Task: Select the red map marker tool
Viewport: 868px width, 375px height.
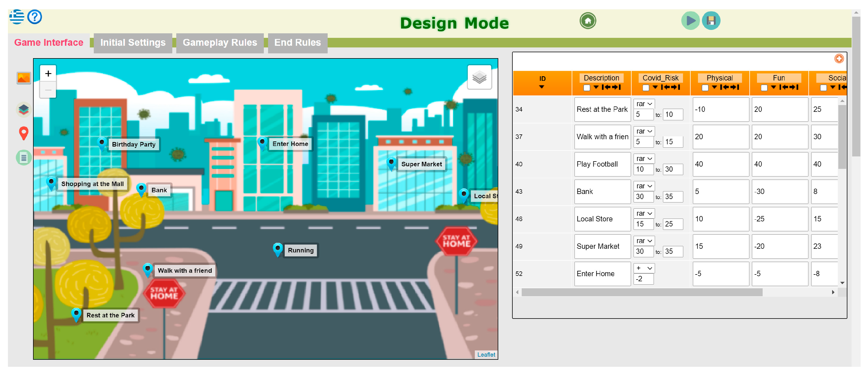Action: (x=24, y=133)
